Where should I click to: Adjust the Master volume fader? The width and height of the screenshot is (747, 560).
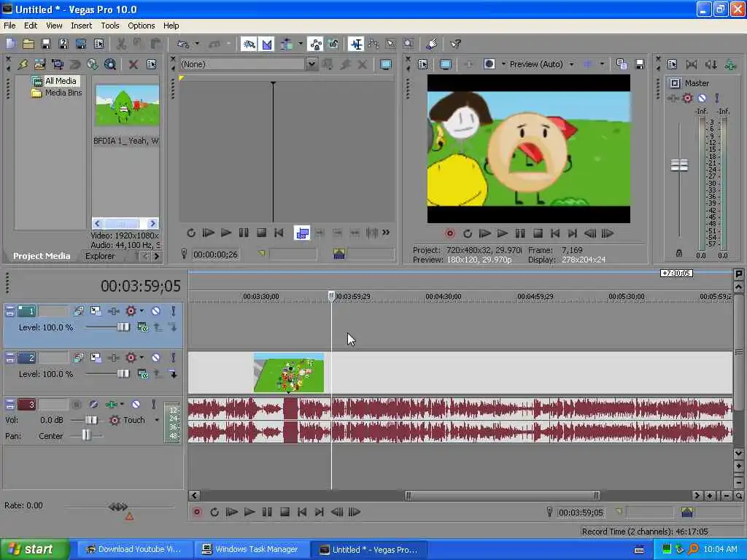pos(679,166)
